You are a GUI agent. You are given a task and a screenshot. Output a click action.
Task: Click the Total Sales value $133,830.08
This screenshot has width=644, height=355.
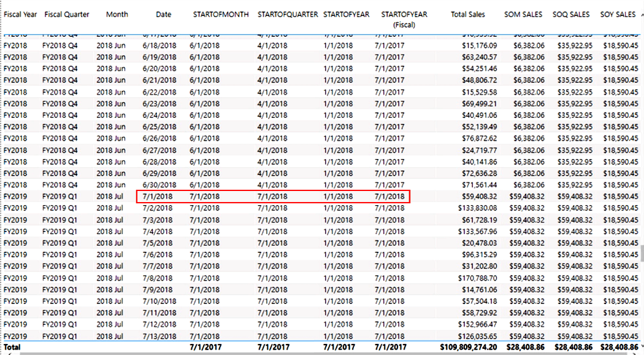(478, 208)
